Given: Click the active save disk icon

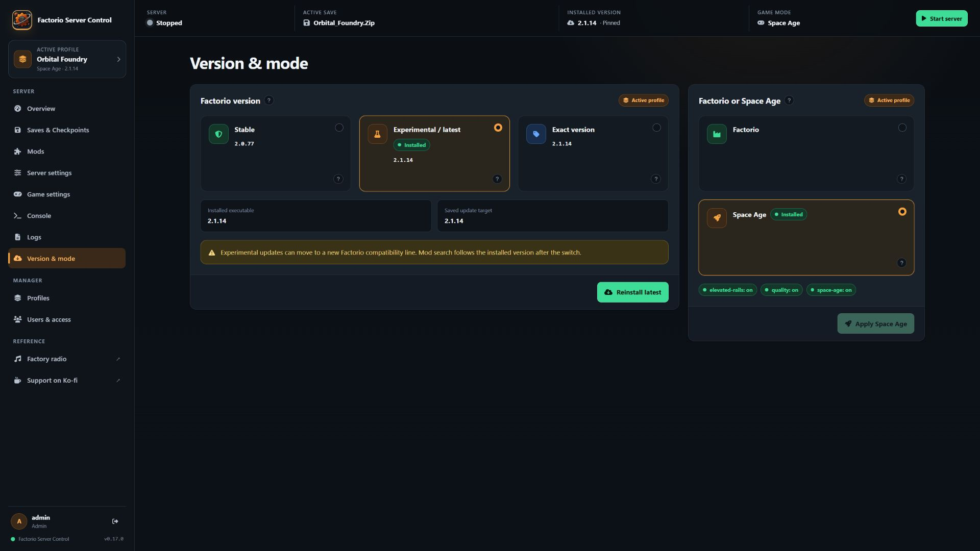Looking at the screenshot, I should [306, 23].
